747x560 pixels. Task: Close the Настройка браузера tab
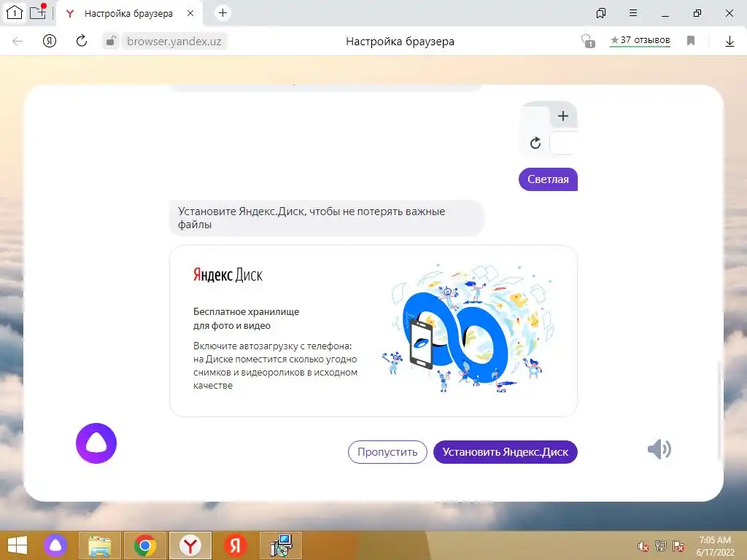pos(190,13)
